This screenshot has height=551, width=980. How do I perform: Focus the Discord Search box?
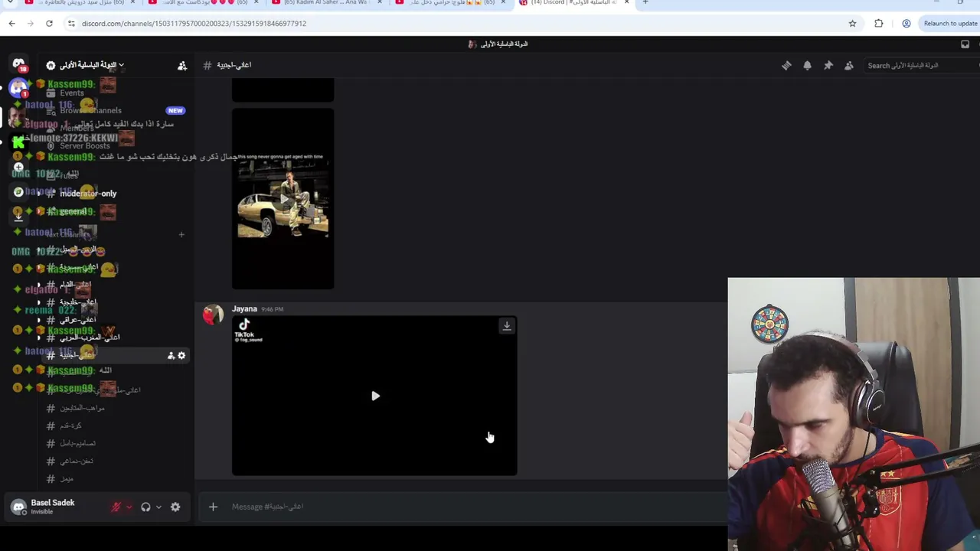[921, 66]
